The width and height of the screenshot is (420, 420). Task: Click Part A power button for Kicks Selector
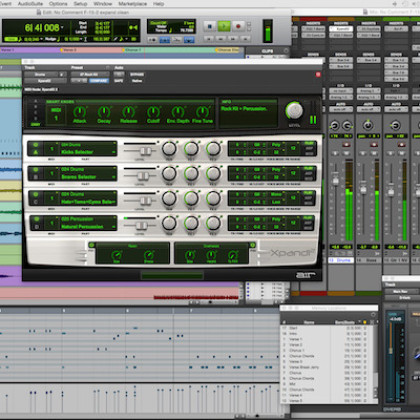(x=36, y=145)
